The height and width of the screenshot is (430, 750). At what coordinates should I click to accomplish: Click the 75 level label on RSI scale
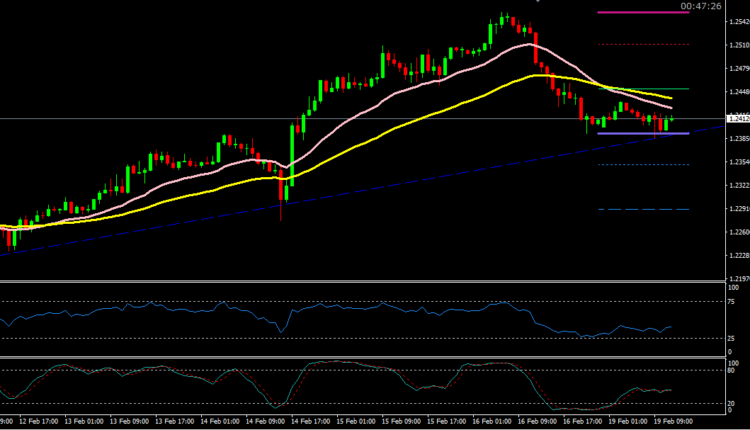click(x=733, y=301)
